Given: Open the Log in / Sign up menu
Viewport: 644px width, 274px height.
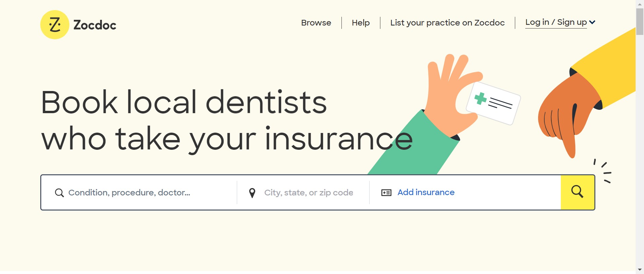Looking at the screenshot, I should pyautogui.click(x=556, y=22).
